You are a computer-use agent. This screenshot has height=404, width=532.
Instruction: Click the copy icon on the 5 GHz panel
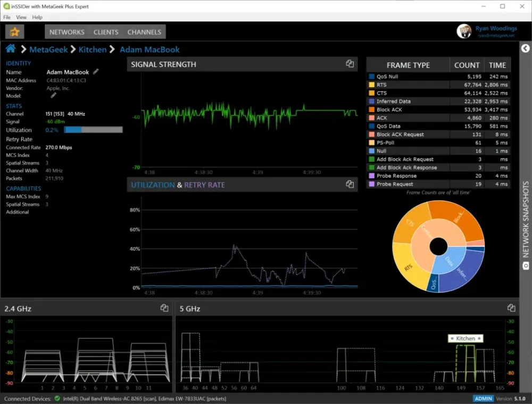click(511, 308)
